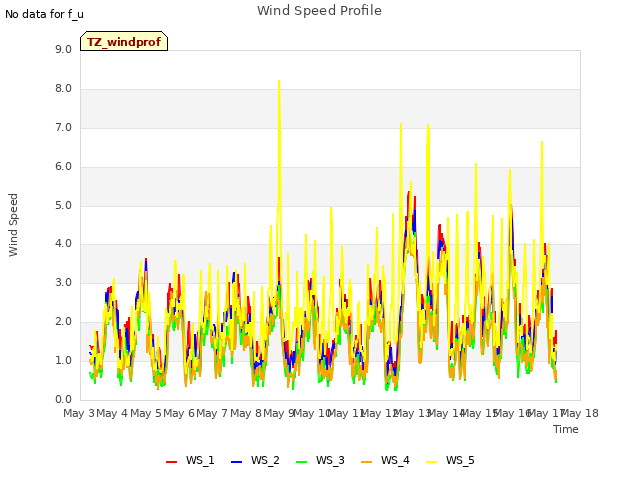
Task: Click the red WS_1 legend swatch
Action: pos(171,461)
